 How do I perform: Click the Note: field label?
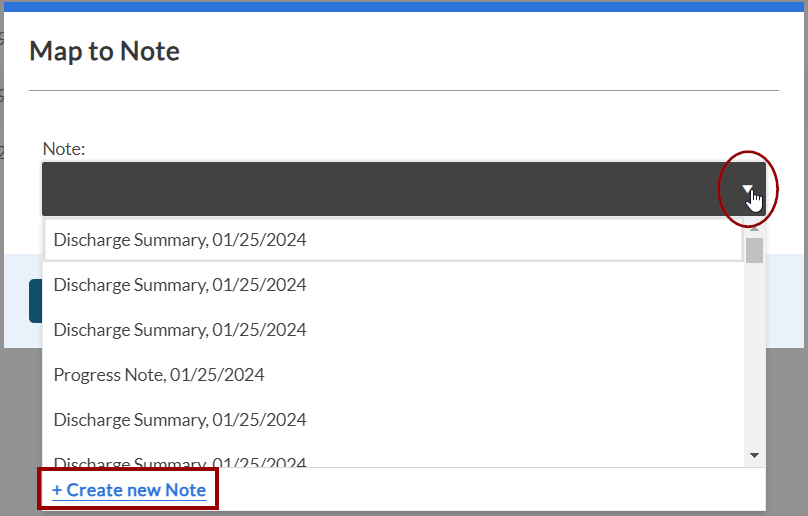[64, 148]
